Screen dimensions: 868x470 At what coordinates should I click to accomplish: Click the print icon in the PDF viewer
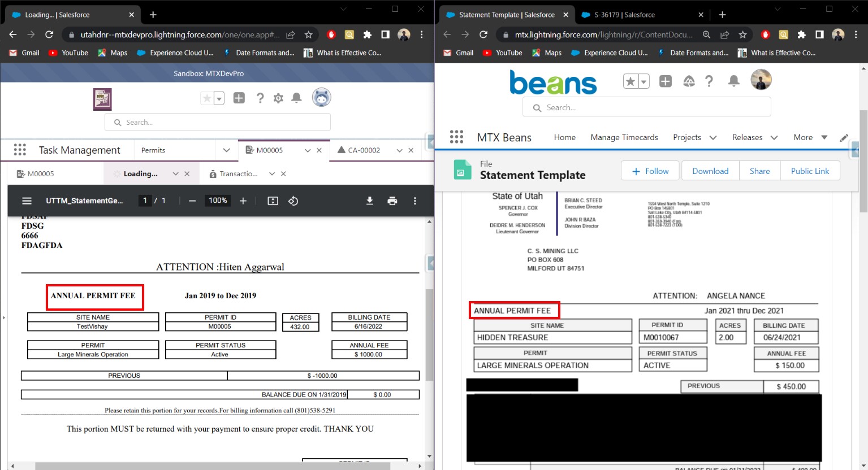392,201
